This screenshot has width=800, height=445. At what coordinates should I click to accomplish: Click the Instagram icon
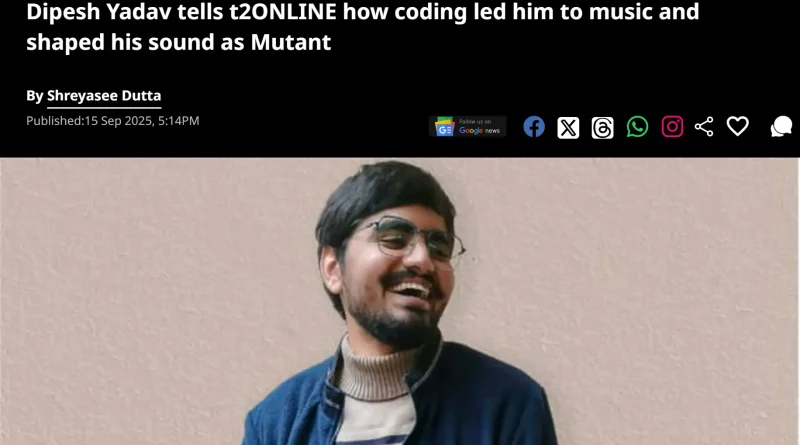tap(672, 127)
